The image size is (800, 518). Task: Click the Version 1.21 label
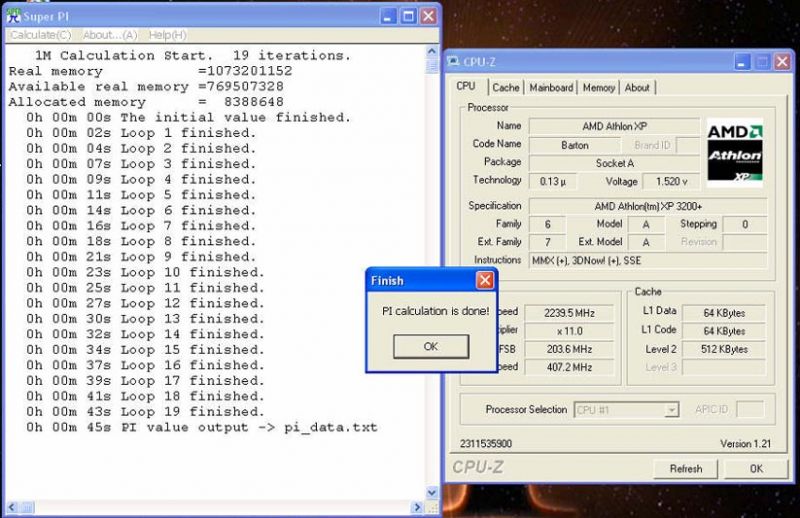pyautogui.click(x=745, y=443)
